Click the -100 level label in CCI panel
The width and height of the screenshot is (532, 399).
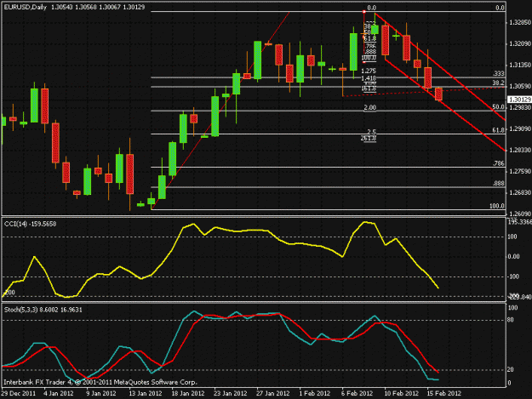[x=513, y=276]
